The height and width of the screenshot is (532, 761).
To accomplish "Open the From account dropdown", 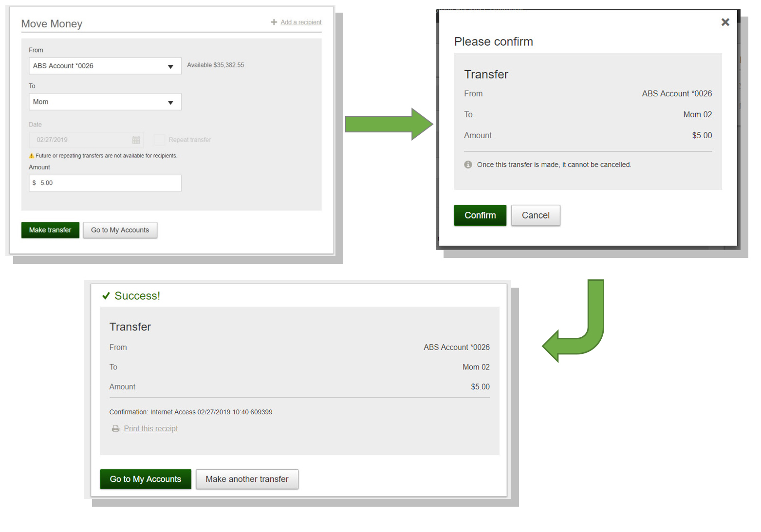I will pyautogui.click(x=105, y=66).
